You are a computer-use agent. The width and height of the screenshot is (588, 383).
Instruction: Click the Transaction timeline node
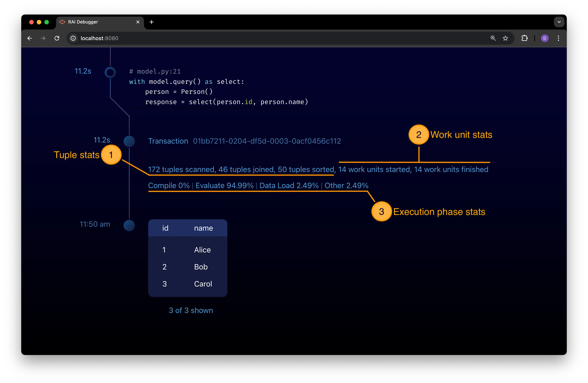click(129, 141)
